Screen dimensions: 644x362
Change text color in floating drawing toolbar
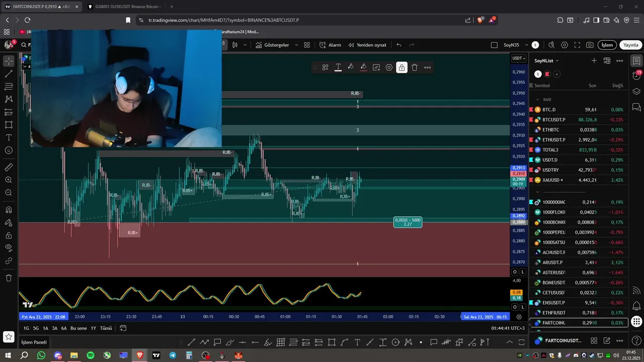[x=338, y=67]
